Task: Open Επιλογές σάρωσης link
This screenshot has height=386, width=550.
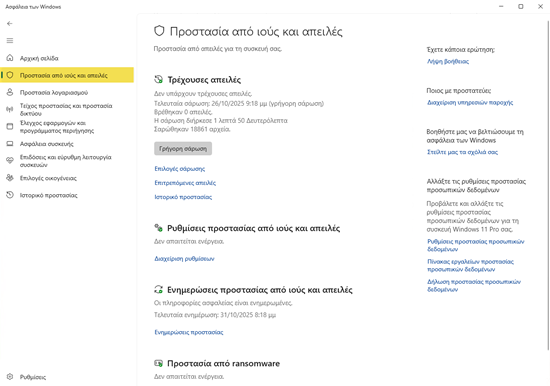Action: 180,169
